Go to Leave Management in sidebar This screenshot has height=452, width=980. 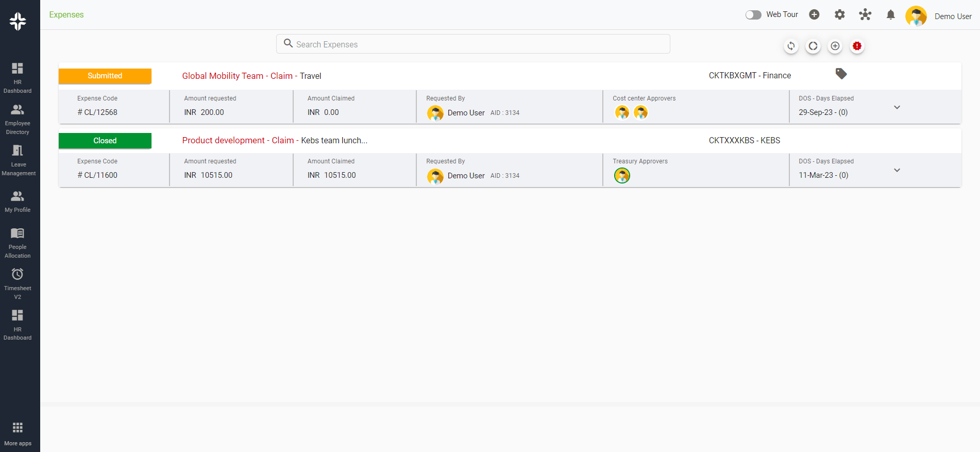point(18,160)
